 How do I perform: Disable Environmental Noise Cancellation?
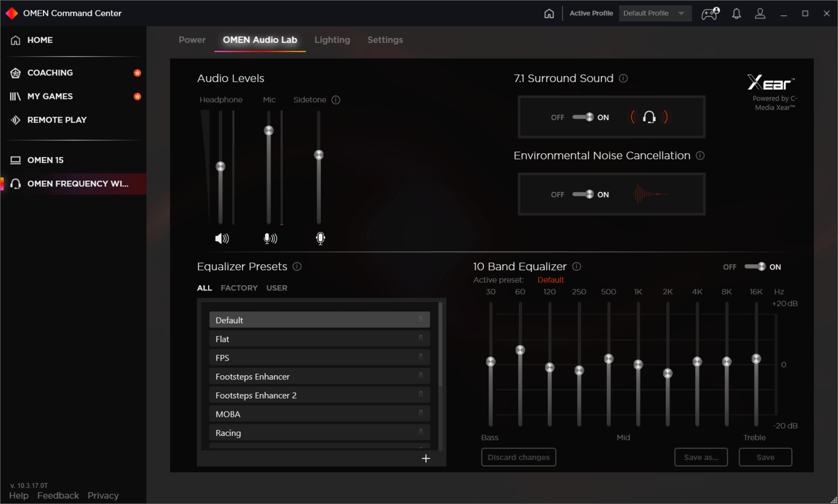coord(583,194)
